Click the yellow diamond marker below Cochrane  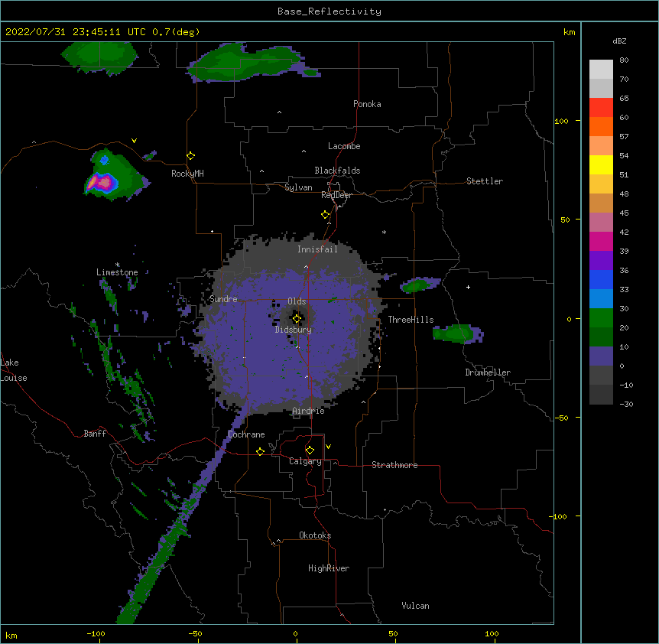(x=260, y=451)
